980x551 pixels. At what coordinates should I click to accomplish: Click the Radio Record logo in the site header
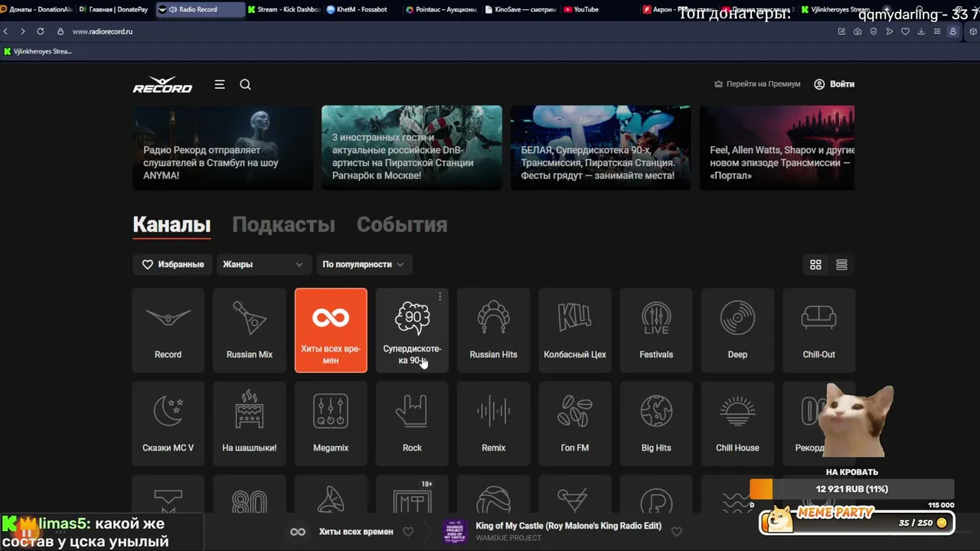click(x=162, y=84)
